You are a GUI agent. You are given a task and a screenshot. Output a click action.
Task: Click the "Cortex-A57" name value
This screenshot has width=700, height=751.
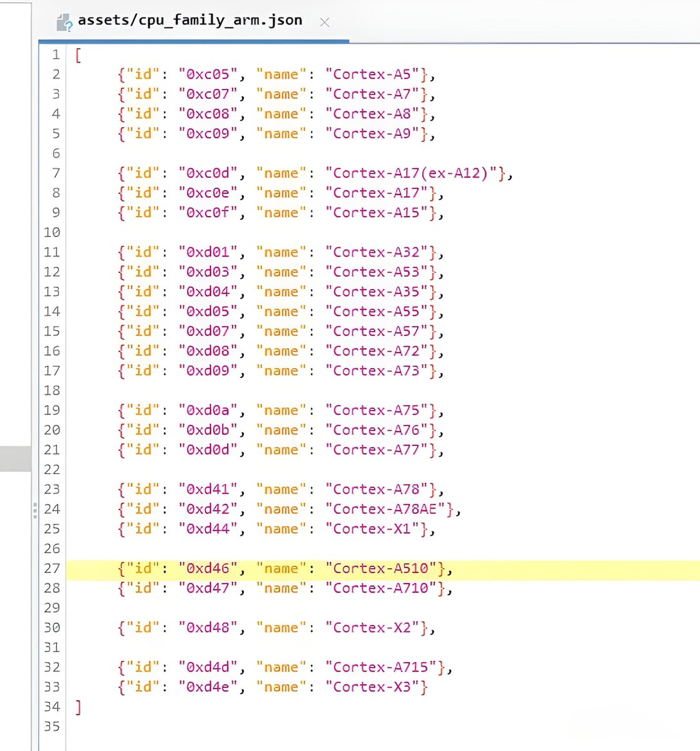[x=377, y=332]
